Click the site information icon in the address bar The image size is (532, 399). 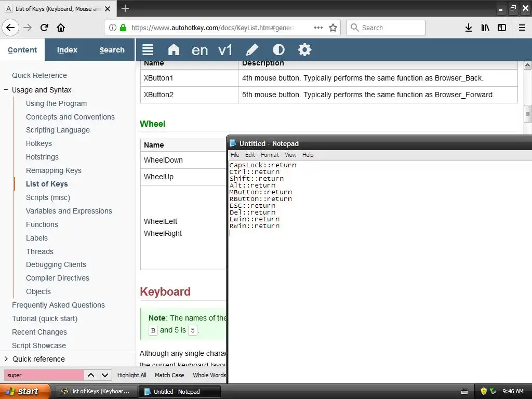[x=113, y=28]
